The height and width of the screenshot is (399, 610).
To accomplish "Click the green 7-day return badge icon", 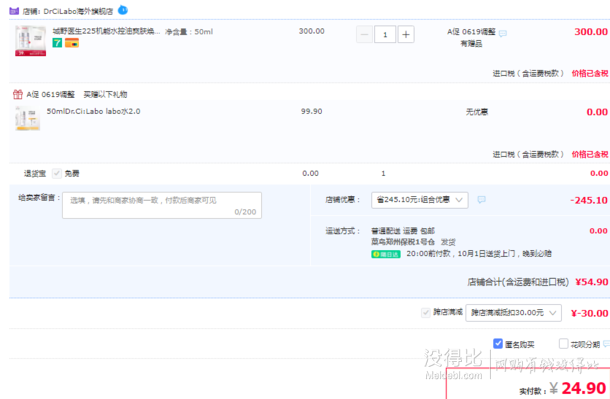I will click(x=57, y=43).
